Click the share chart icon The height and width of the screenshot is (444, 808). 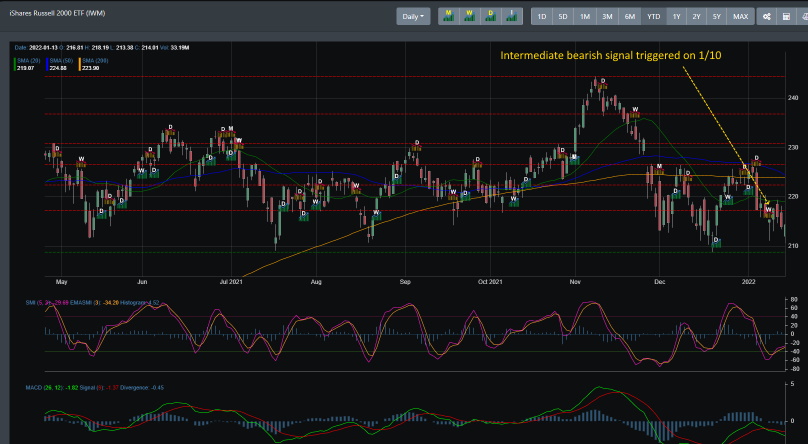(x=766, y=16)
